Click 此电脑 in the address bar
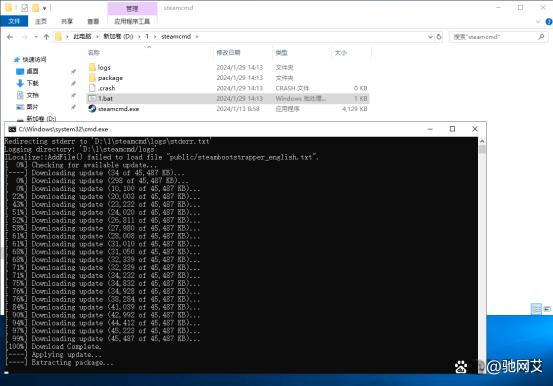The width and height of the screenshot is (553, 386). pos(82,36)
